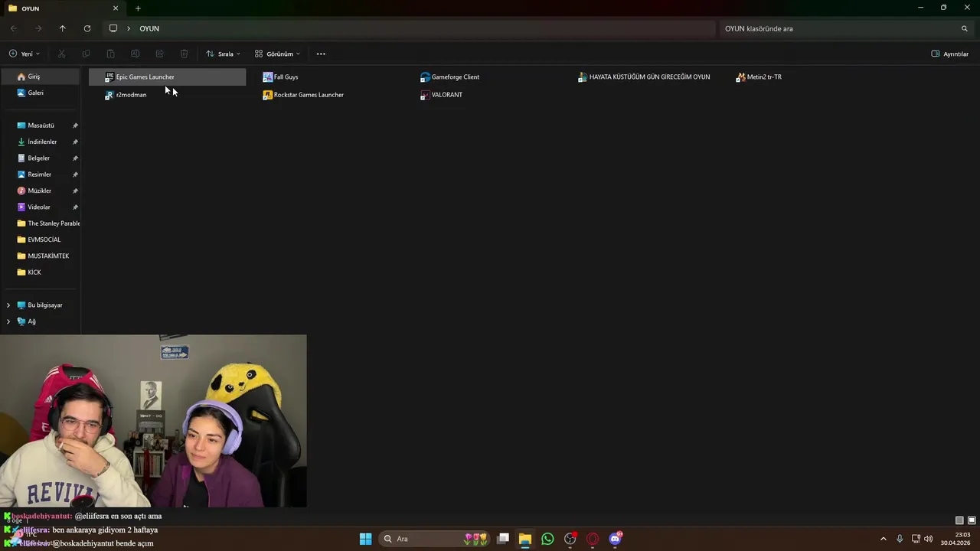Open WhatsApp from the taskbar
This screenshot has height=551, width=980.
tap(547, 539)
